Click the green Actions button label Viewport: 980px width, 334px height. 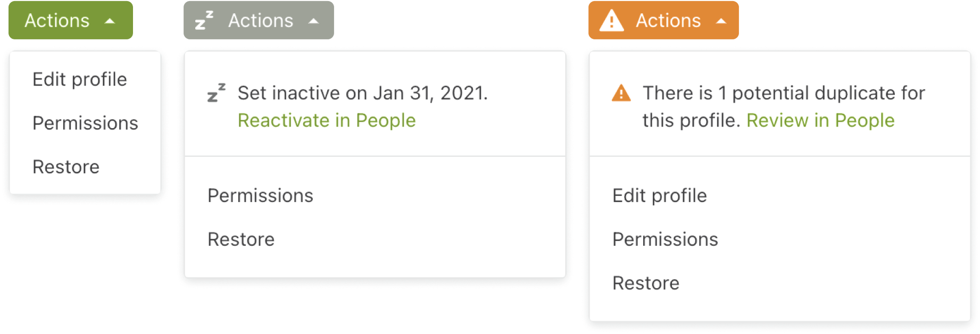[x=57, y=21]
